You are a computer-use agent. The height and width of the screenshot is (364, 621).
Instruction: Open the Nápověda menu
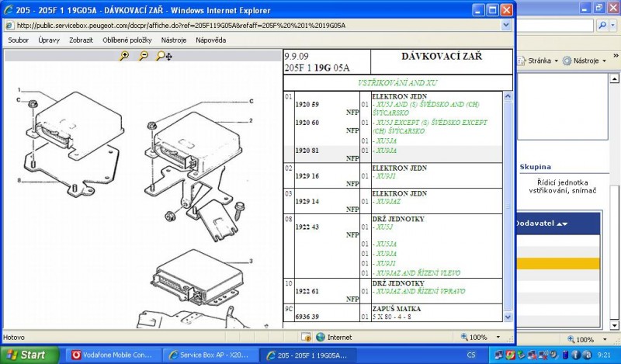(211, 40)
